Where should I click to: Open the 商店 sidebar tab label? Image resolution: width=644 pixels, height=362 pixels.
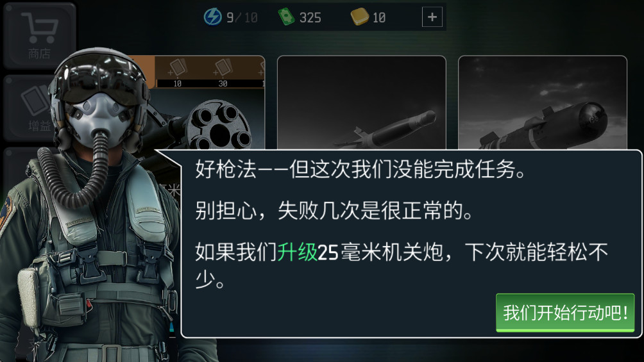click(x=39, y=53)
